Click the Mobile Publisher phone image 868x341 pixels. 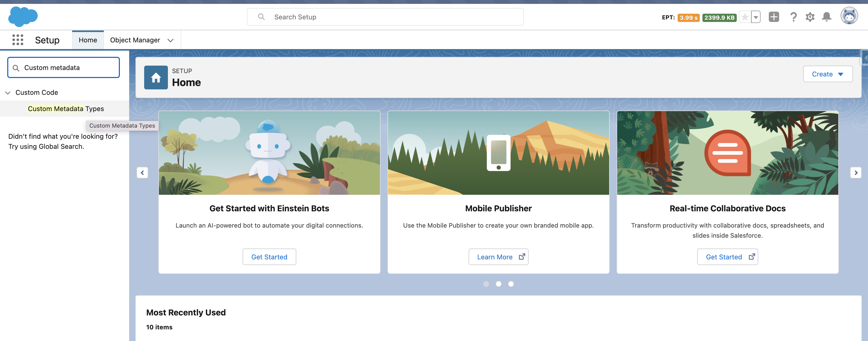[x=498, y=153]
